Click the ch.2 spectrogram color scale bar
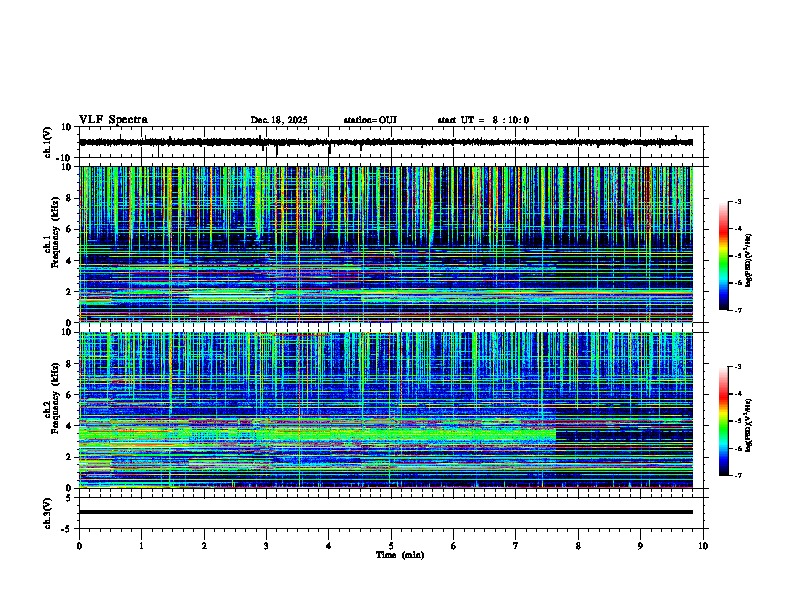The image size is (792, 612). tap(724, 421)
